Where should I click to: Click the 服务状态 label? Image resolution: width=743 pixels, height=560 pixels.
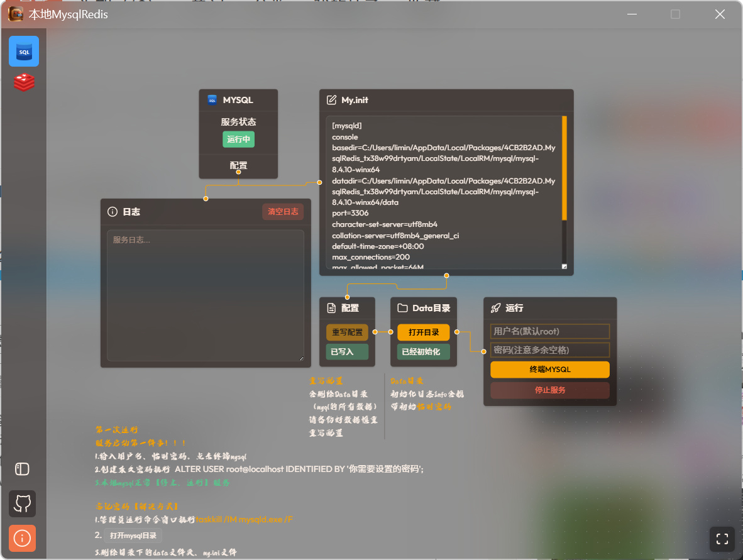(x=238, y=122)
